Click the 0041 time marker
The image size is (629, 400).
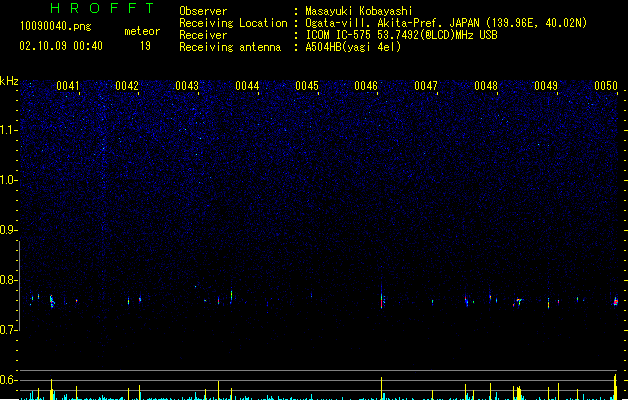click(68, 86)
